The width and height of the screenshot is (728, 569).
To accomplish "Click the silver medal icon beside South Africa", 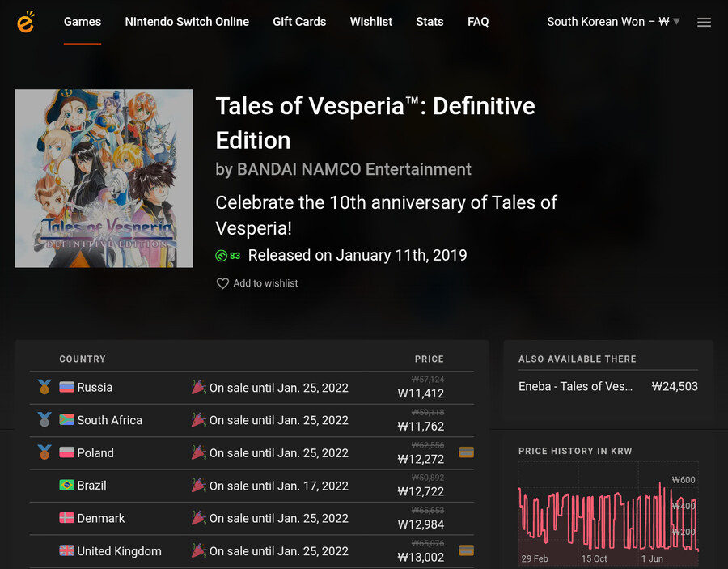I will click(x=44, y=419).
